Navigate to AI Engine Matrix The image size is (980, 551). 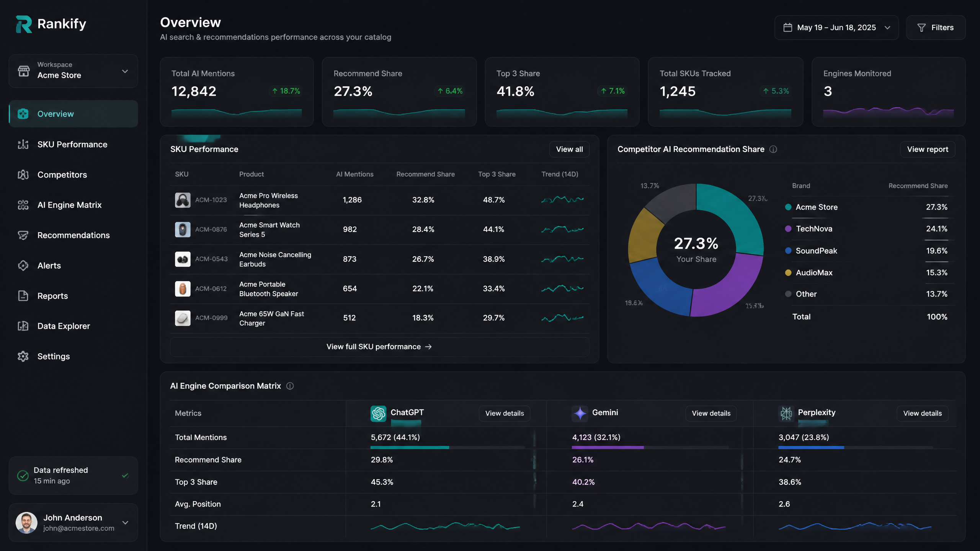[73, 205]
